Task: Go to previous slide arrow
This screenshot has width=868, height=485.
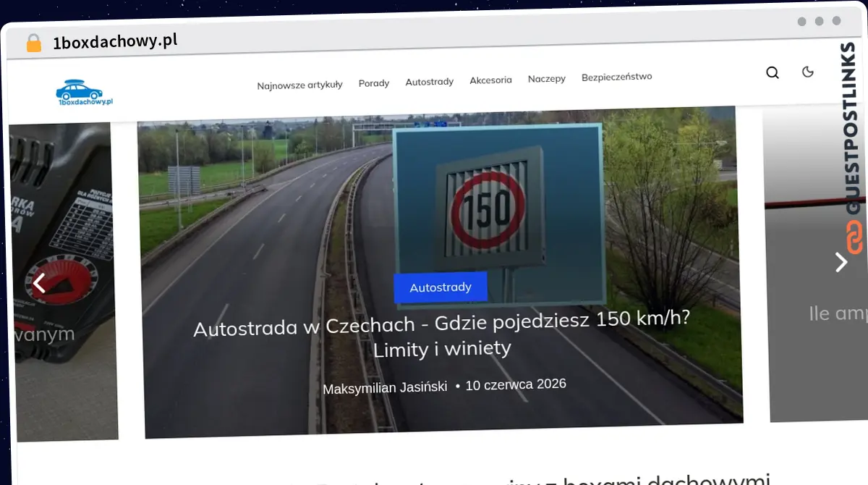Action: tap(39, 283)
